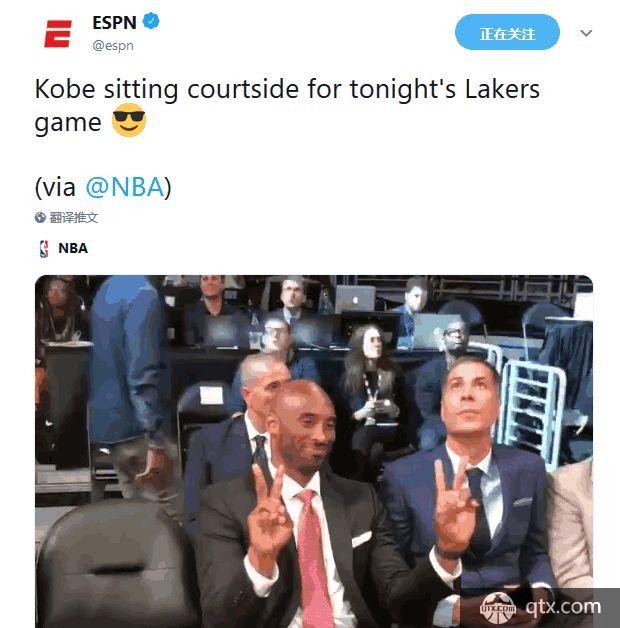Click the globe icon beside 翻译推文
620x628 pixels.
click(40, 217)
